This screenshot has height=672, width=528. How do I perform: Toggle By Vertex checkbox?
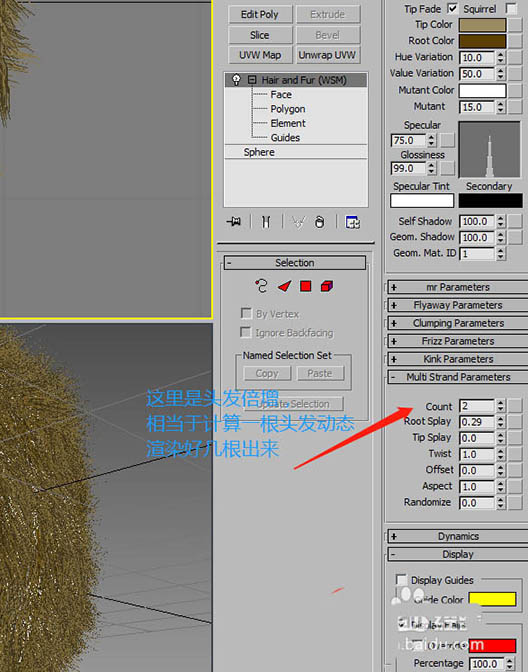pyautogui.click(x=246, y=313)
